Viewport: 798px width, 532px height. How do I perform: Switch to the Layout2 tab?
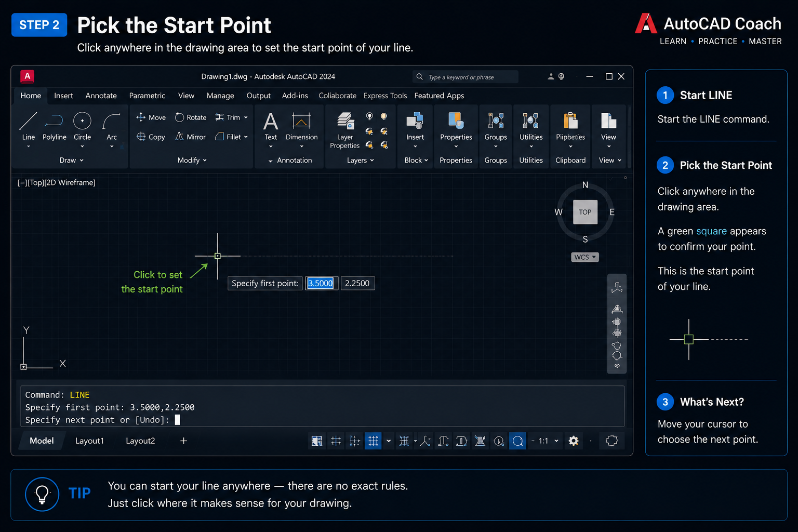coord(140,441)
